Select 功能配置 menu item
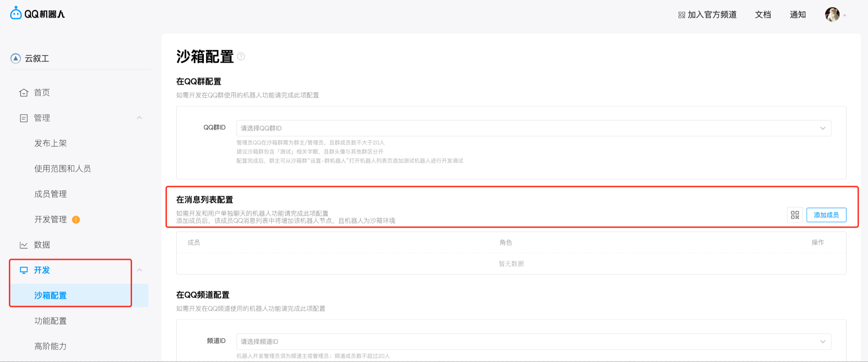Image resolution: width=868 pixels, height=362 pixels. (x=50, y=321)
